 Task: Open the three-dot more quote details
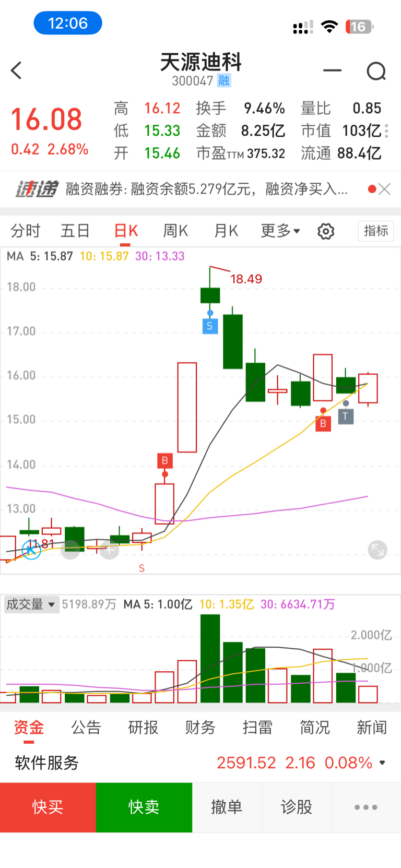tap(386, 130)
